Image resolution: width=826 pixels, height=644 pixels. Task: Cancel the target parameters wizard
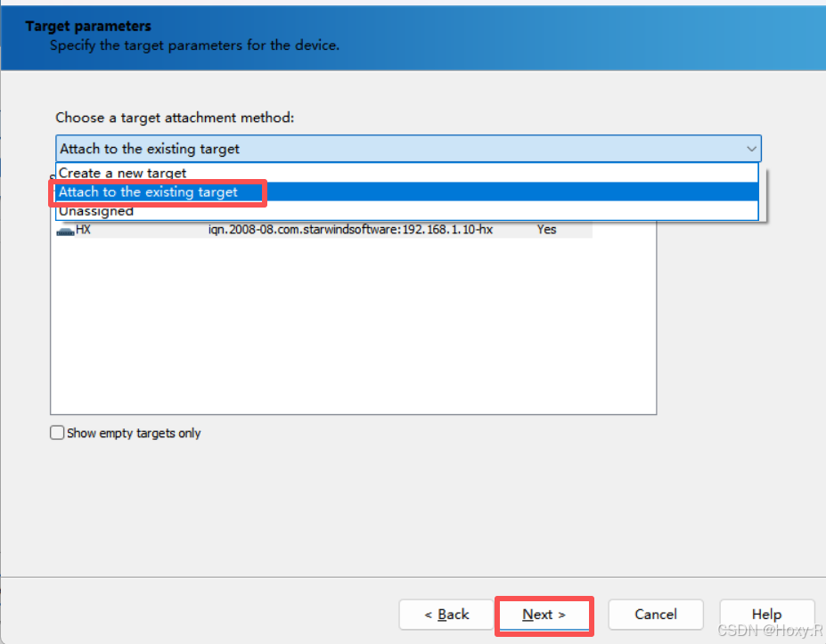coord(656,615)
